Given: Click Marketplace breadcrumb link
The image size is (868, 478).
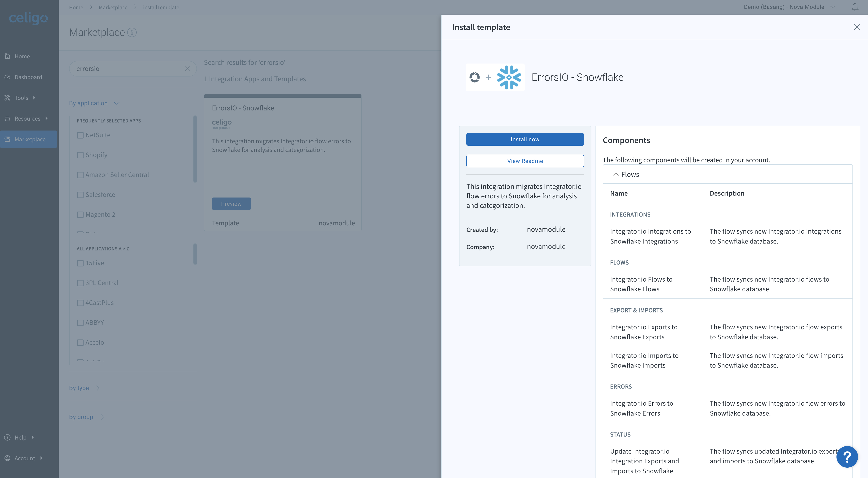Looking at the screenshot, I should point(113,7).
